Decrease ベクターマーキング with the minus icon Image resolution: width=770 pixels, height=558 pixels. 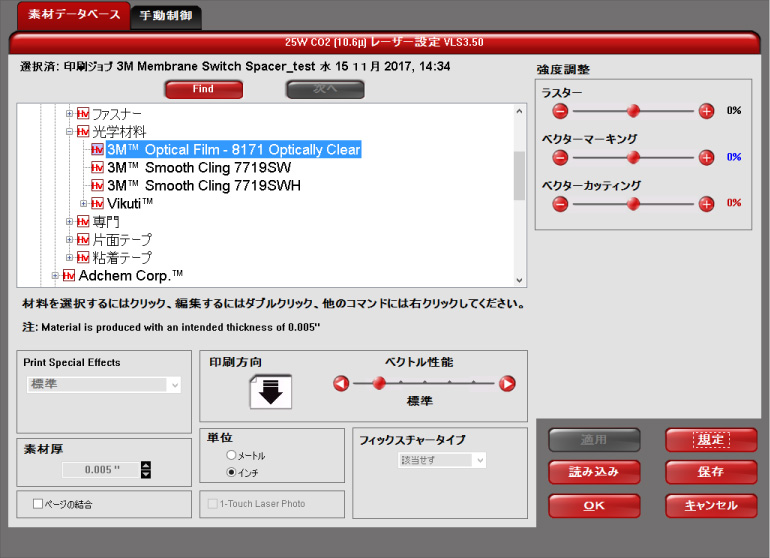[560, 158]
